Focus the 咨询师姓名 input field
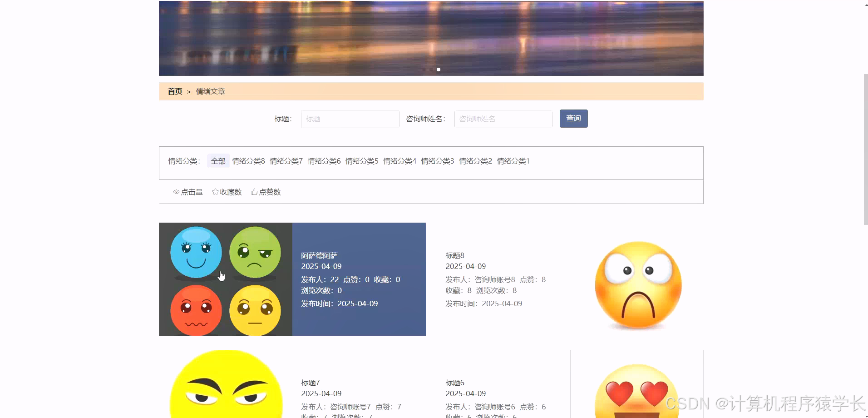868x418 pixels. tap(503, 119)
